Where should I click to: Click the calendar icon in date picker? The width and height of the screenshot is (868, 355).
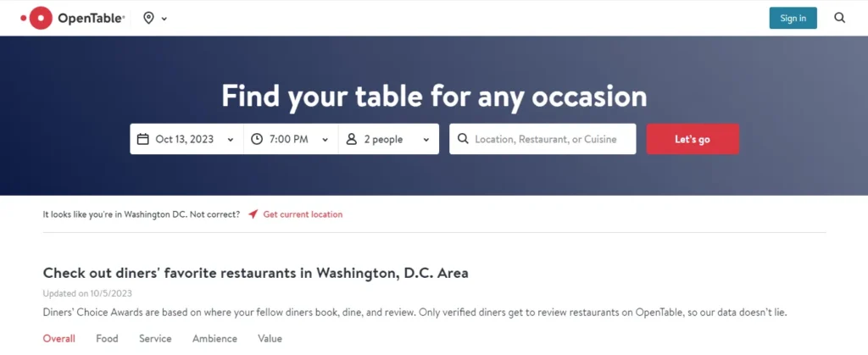click(142, 139)
